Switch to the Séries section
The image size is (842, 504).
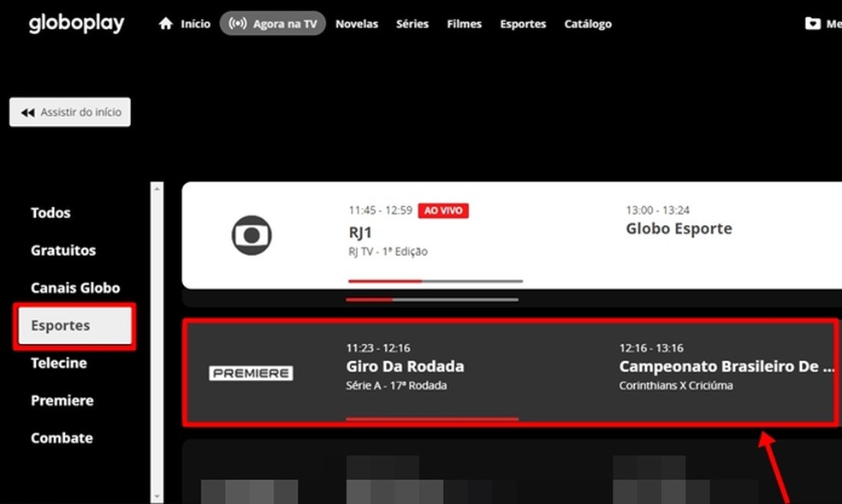(412, 24)
